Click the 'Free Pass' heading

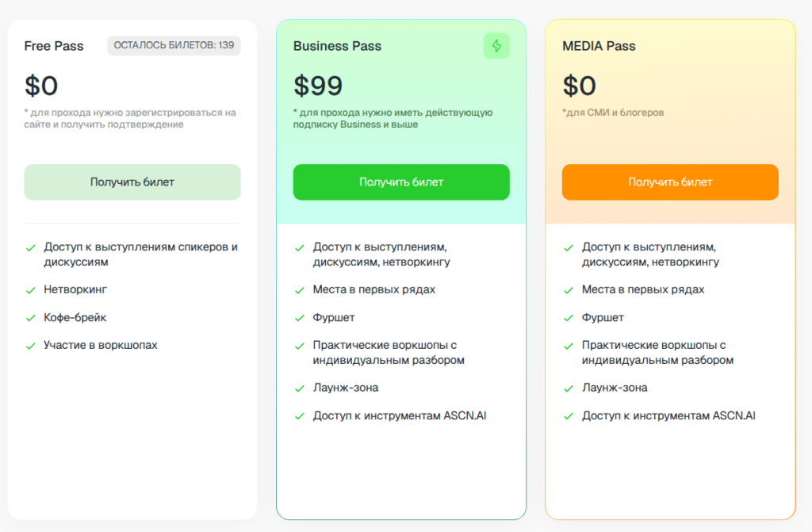54,46
